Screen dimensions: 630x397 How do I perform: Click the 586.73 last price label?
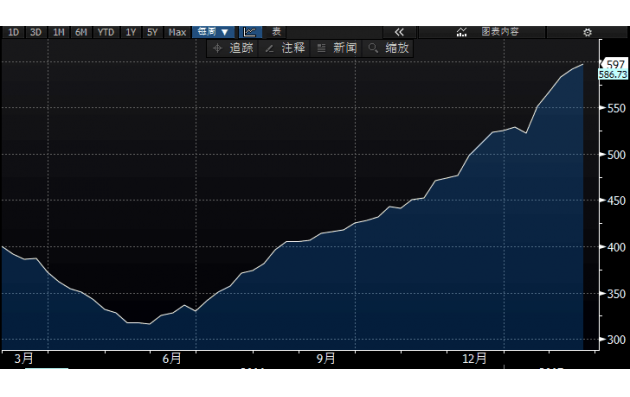(613, 75)
